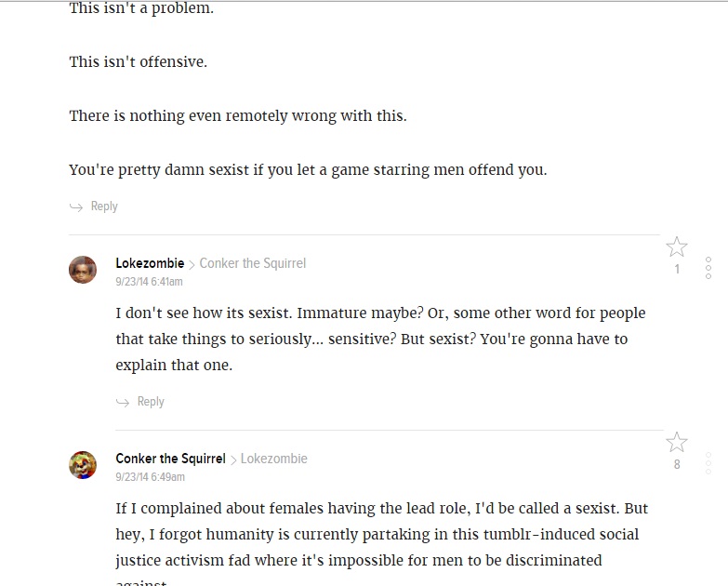Click the Reply text under Lokezombie's comment
The image size is (728, 586).
[151, 402]
